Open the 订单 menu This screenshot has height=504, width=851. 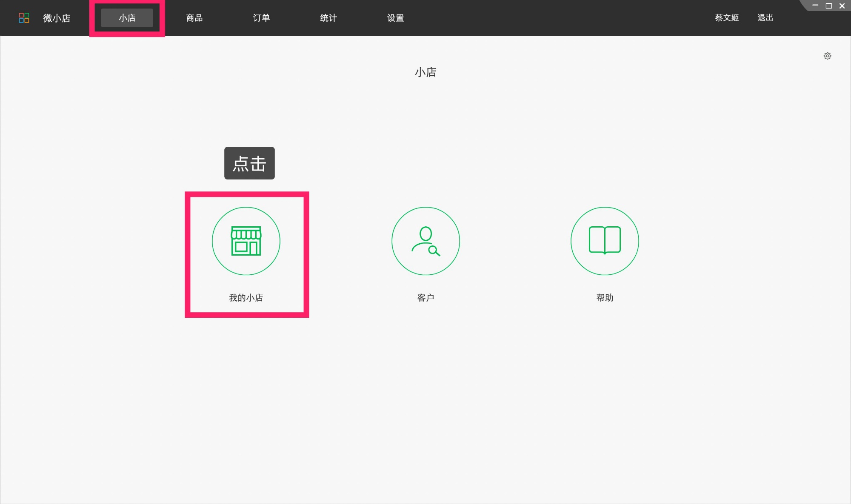point(261,17)
